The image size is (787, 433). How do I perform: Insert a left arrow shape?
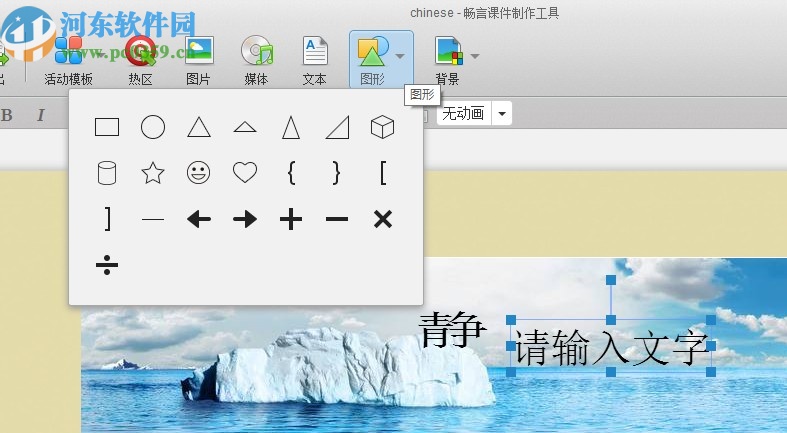coord(199,219)
